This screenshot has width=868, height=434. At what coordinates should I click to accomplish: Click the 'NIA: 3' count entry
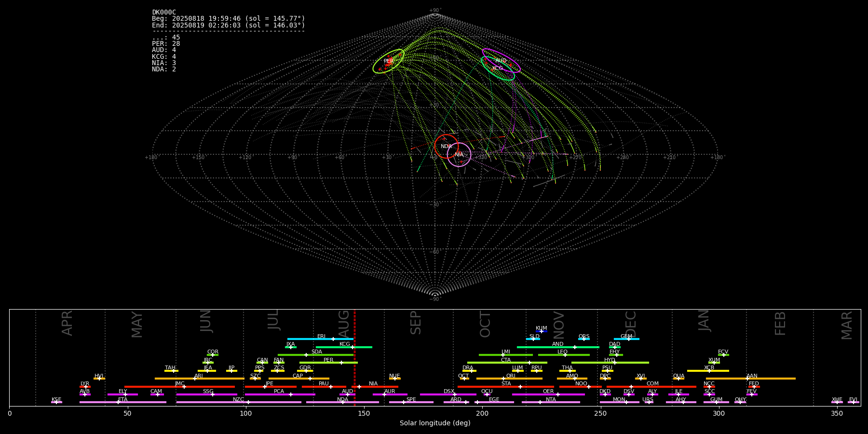tap(164, 63)
